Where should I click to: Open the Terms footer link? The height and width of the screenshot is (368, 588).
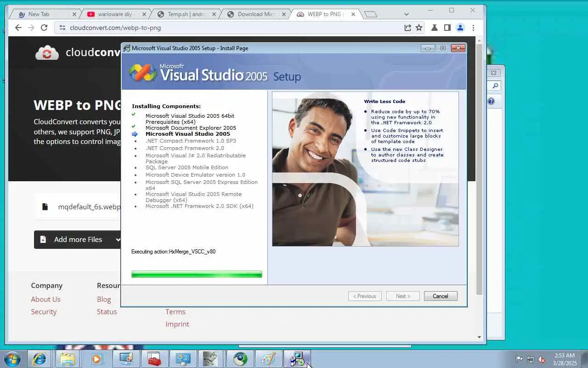(x=175, y=311)
